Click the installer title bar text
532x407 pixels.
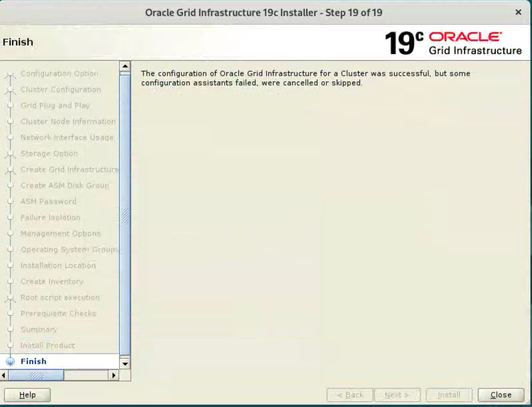click(264, 13)
